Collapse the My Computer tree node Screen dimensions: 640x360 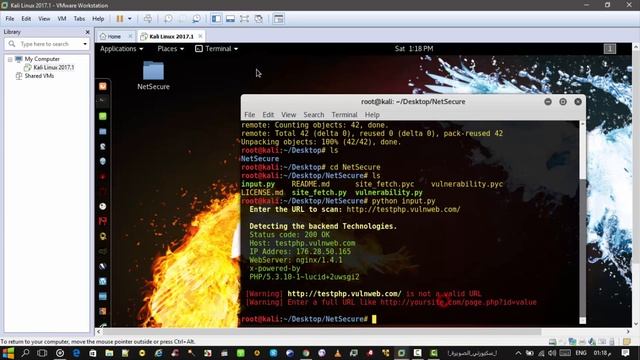[10, 59]
